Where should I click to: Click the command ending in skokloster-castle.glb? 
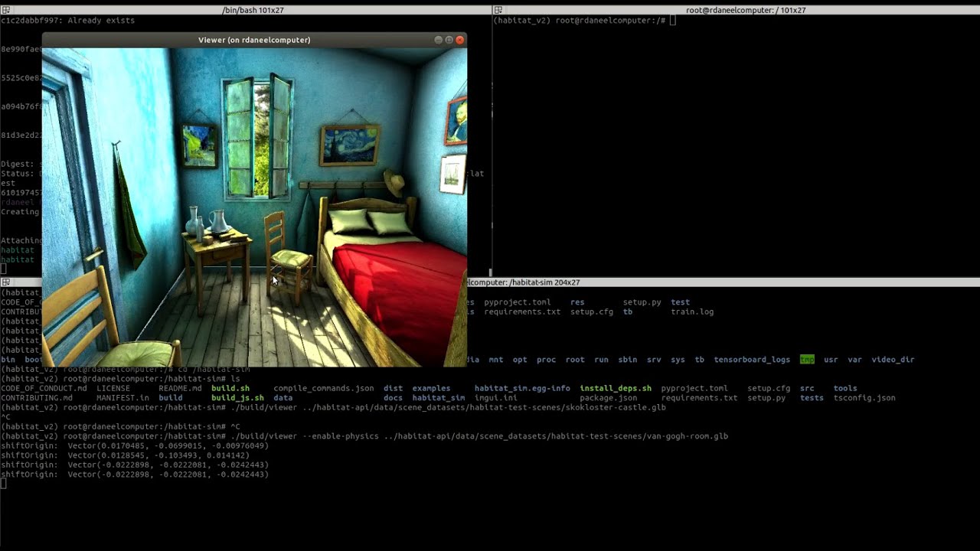448,408
